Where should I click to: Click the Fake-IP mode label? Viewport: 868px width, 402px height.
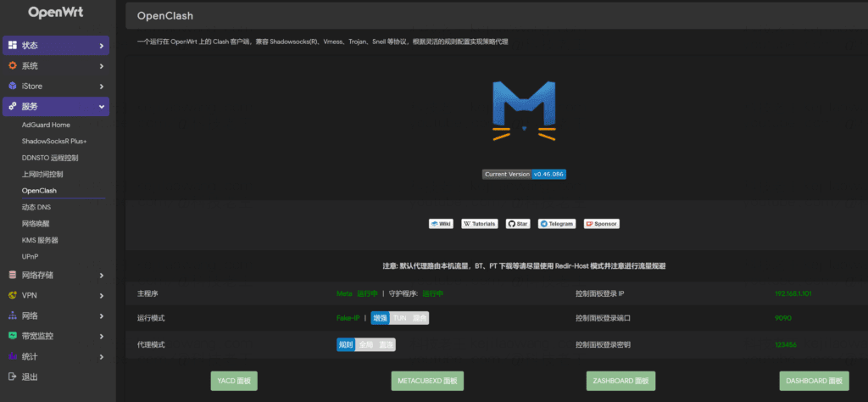348,318
